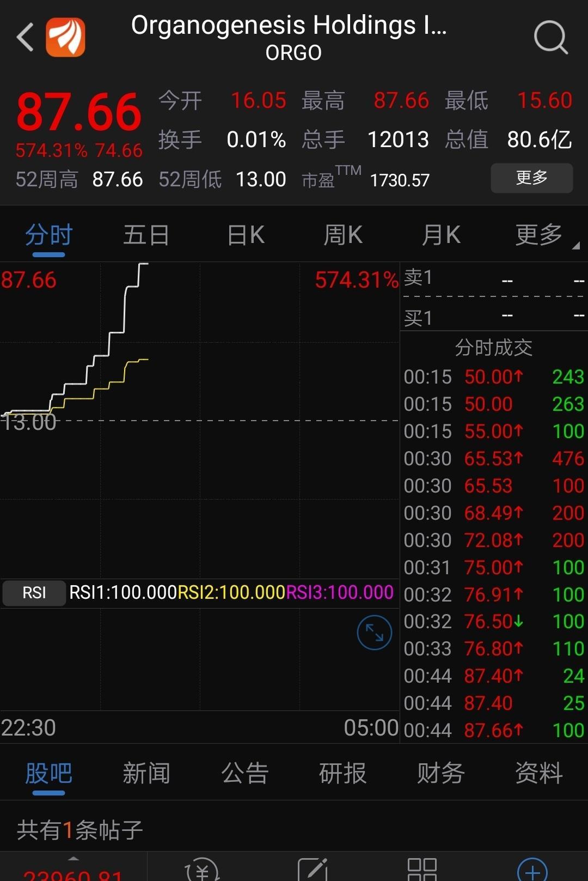This screenshot has height=881, width=588.
Task: Open the grid menu icon in bottom bar
Action: pos(422,870)
